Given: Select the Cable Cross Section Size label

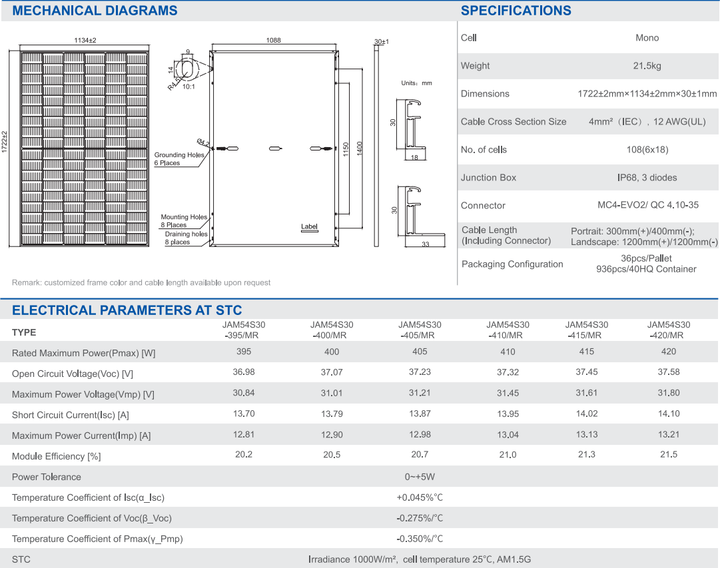Looking at the screenshot, I should [513, 122].
